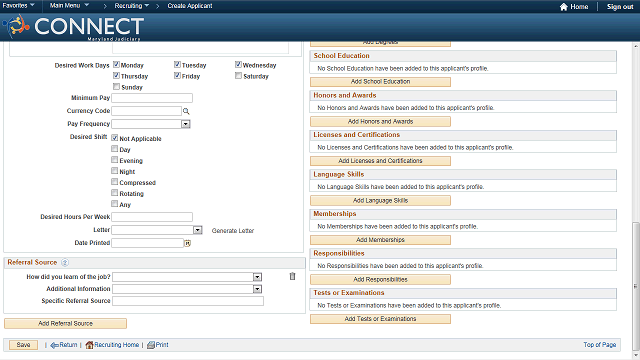The height and width of the screenshot is (360, 640).
Task: Enable the Evening shift checkbox
Action: 115,160
